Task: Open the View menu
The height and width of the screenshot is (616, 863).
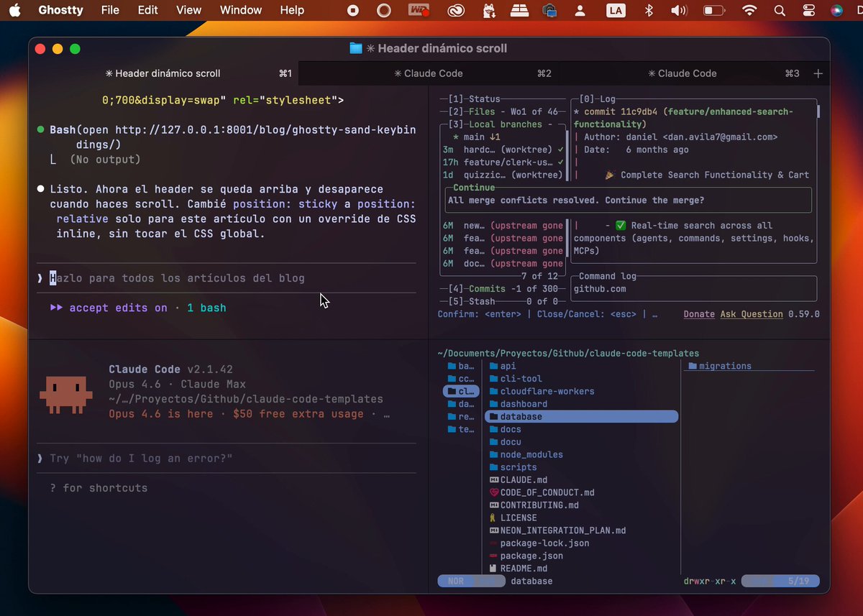Action: click(x=188, y=10)
